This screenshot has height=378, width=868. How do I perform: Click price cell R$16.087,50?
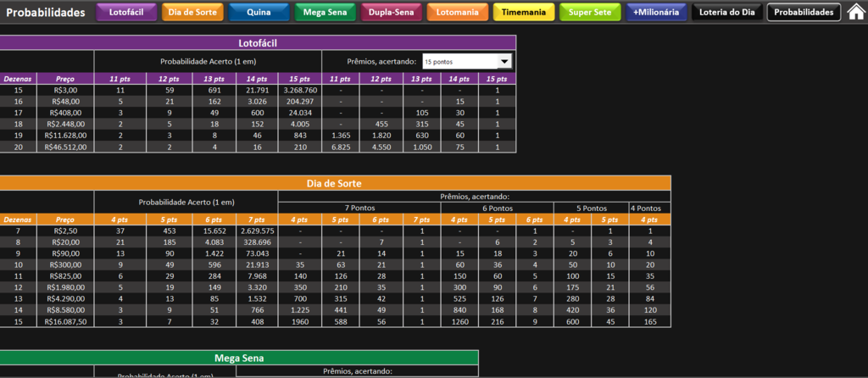[x=65, y=321]
